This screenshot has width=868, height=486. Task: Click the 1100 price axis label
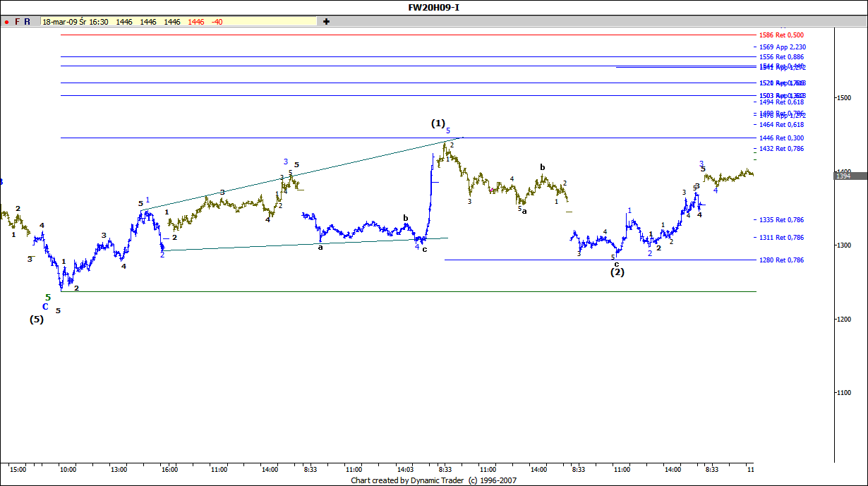pyautogui.click(x=843, y=393)
